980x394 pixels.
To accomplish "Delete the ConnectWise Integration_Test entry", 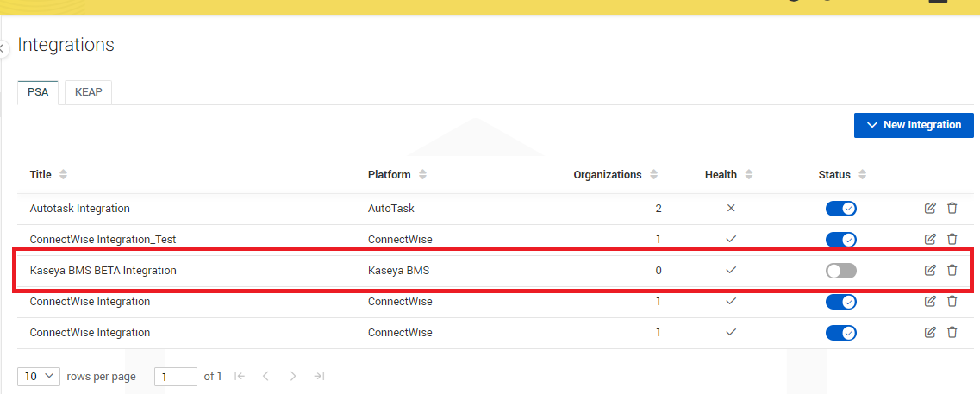I will (952, 239).
